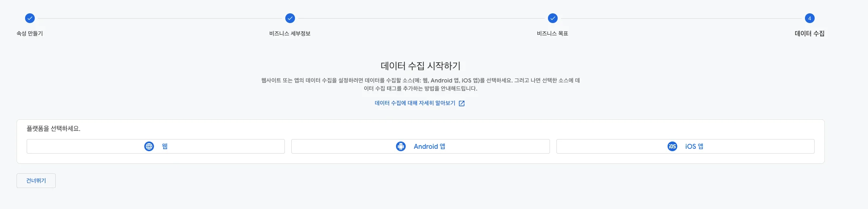Open the 데이터 수집에 대해 자세히 알아보기 link
Screen dimensions: 868x209
(415, 103)
